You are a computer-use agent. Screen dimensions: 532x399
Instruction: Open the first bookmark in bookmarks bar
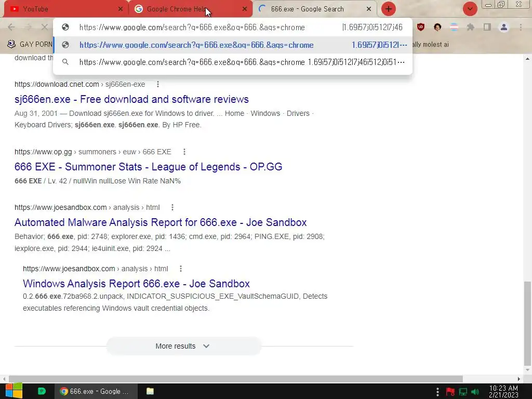[x=30, y=44]
